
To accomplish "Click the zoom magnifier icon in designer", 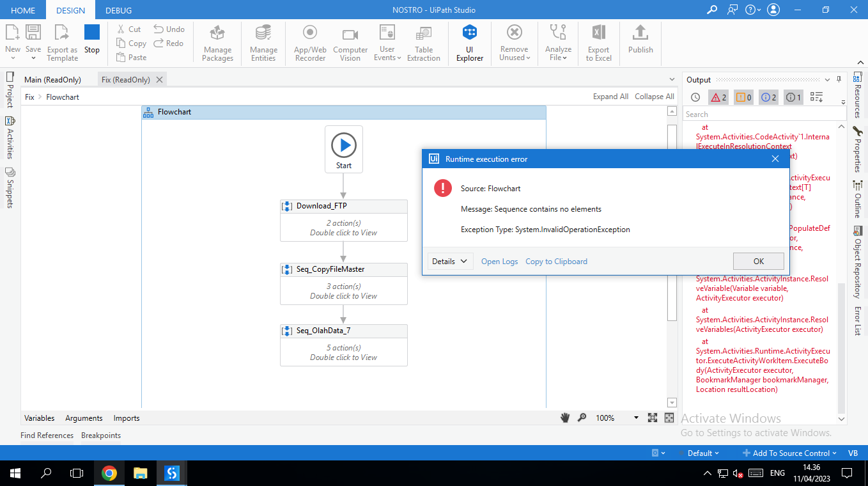I will click(582, 418).
